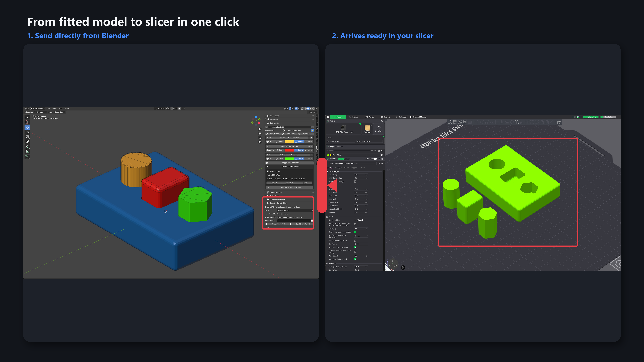Expand the Troubleshooting panel
The height and width of the screenshot is (362, 644).
[289, 192]
